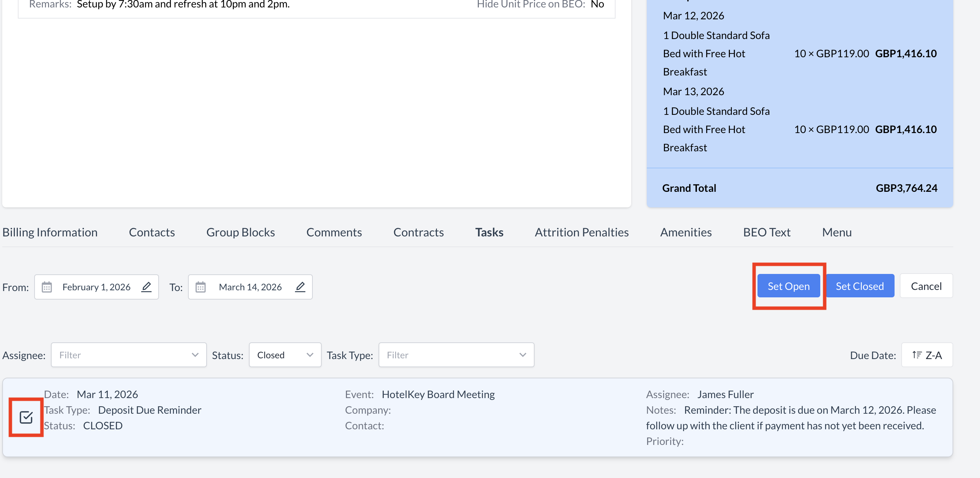This screenshot has width=980, height=478.
Task: Click the To date pencil edit icon
Action: click(x=300, y=287)
